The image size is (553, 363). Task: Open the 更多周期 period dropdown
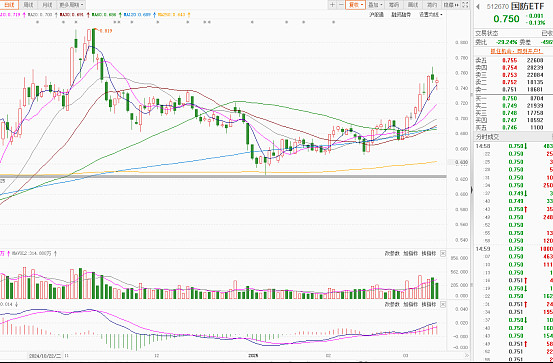pyautogui.click(x=72, y=5)
